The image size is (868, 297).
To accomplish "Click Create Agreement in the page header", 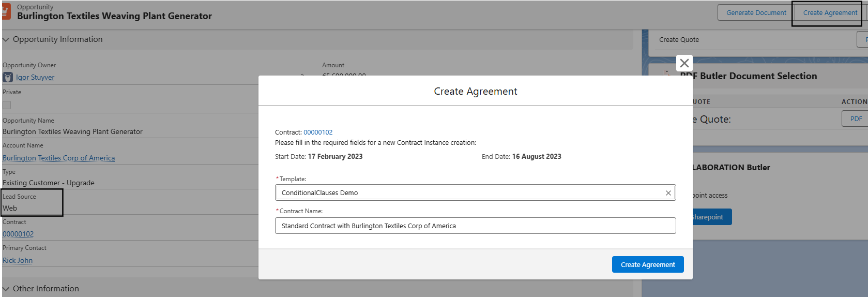I will pyautogui.click(x=830, y=13).
